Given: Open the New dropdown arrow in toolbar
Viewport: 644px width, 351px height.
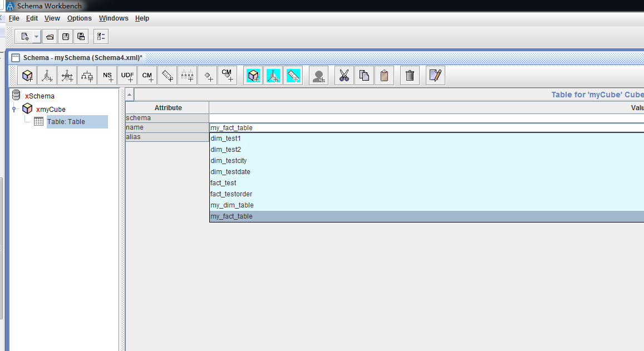Looking at the screenshot, I should coord(37,37).
